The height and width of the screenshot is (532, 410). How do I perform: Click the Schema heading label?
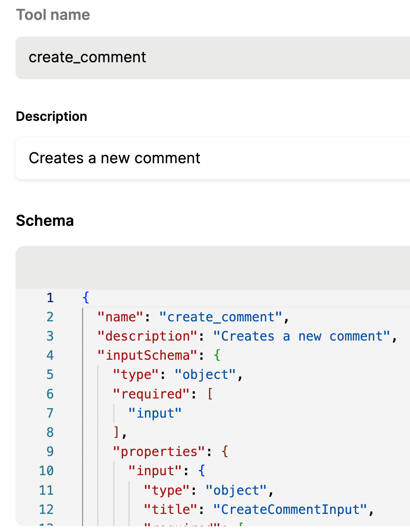(x=45, y=221)
